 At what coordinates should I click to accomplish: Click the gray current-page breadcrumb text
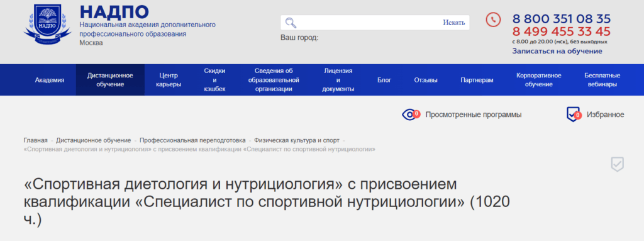tap(199, 149)
